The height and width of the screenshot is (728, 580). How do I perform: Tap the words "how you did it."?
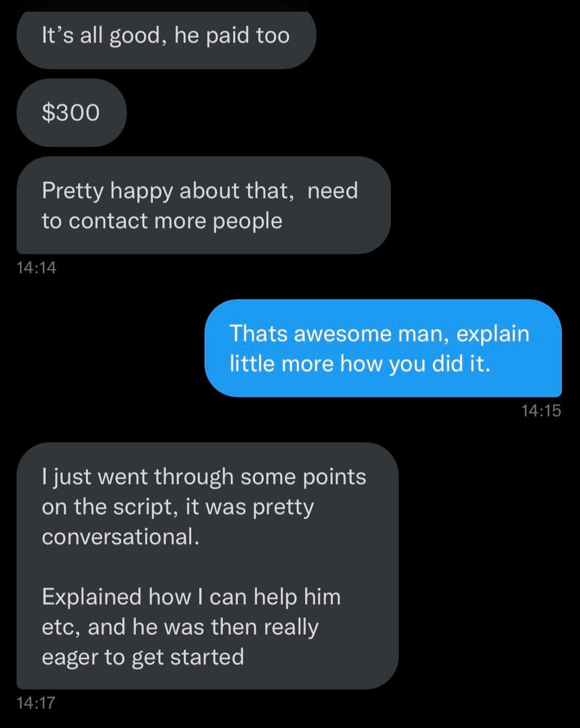point(415,363)
